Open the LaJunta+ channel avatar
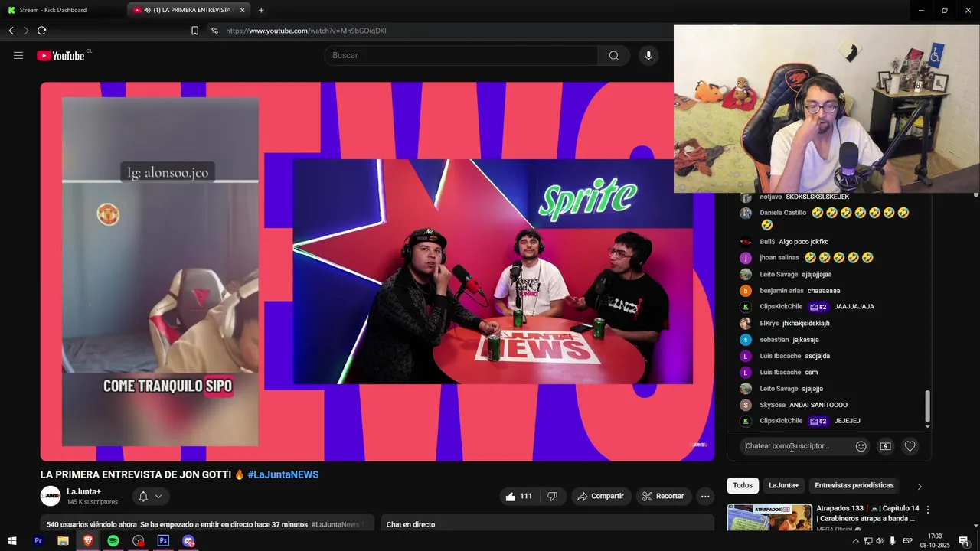 click(51, 496)
